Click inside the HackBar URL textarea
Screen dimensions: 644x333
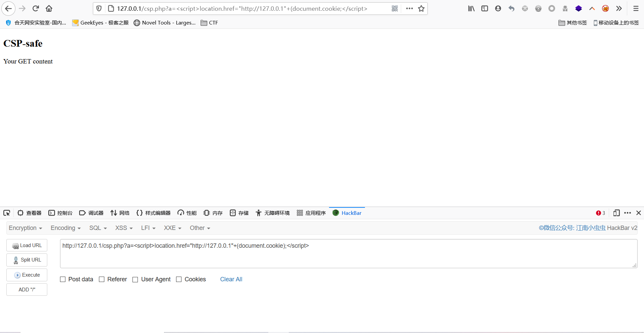point(348,253)
